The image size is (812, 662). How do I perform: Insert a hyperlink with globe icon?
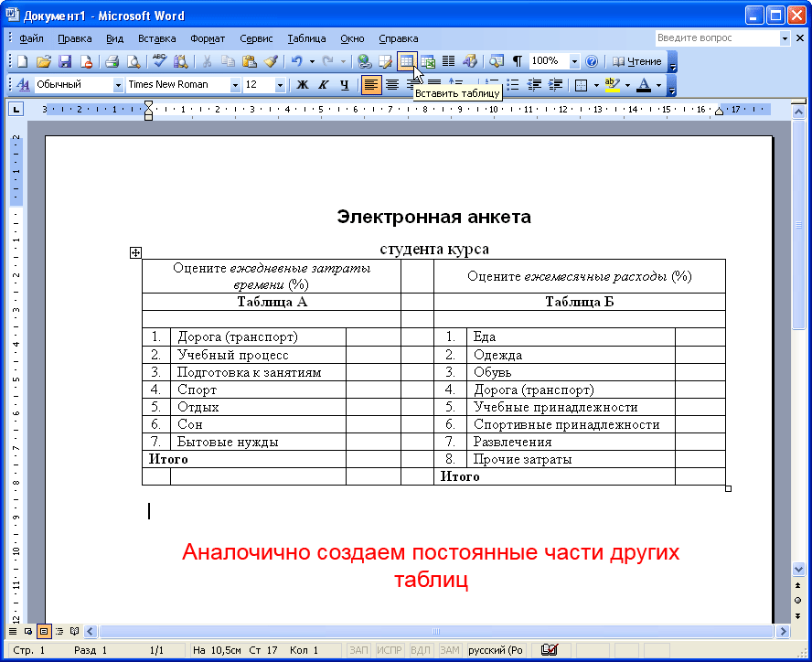pyautogui.click(x=365, y=61)
